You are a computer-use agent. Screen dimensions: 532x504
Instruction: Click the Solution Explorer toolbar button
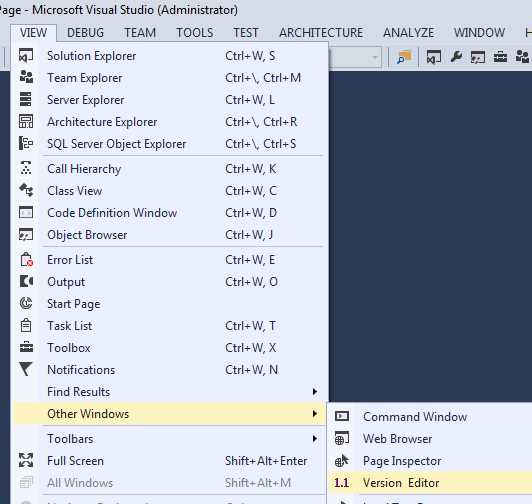[x=434, y=57]
